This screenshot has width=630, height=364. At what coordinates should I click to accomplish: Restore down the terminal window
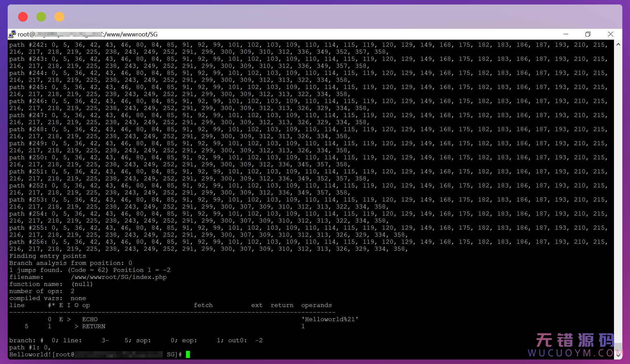(588, 34)
